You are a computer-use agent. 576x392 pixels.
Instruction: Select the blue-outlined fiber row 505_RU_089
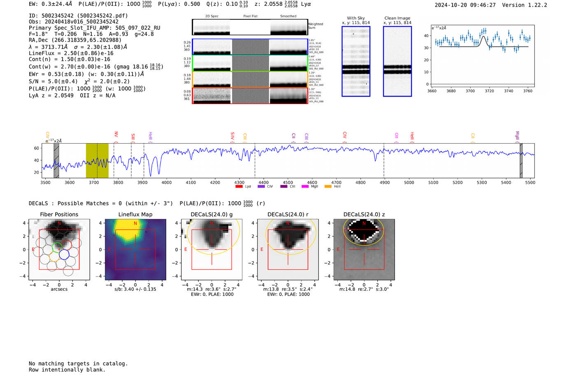[x=250, y=47]
